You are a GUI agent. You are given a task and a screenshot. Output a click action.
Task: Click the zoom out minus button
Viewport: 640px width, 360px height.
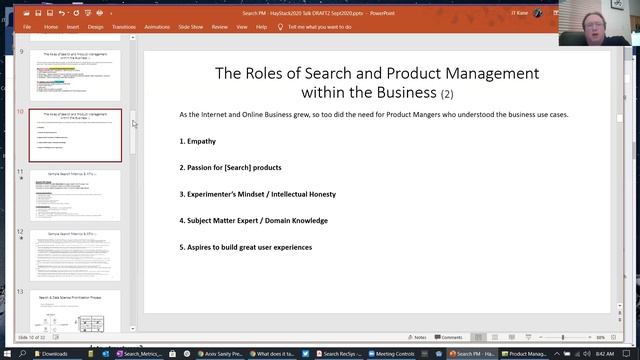(x=540, y=338)
